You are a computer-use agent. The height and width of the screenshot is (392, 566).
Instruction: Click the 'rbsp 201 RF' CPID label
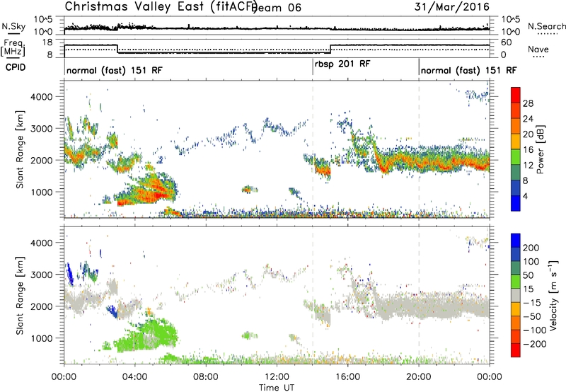tap(342, 64)
